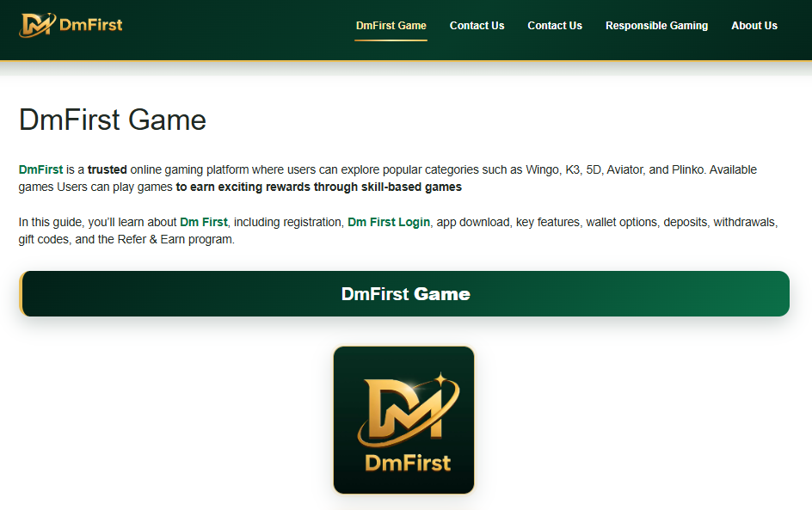
Task: Click the DmFirst Game page heading
Action: [x=113, y=120]
